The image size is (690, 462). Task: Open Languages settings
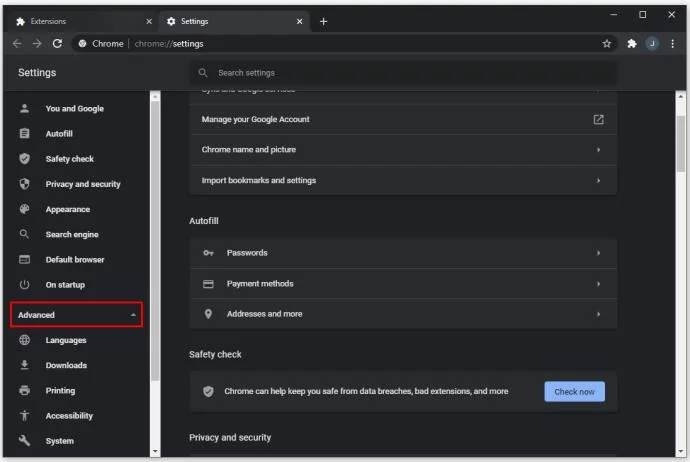pos(66,340)
